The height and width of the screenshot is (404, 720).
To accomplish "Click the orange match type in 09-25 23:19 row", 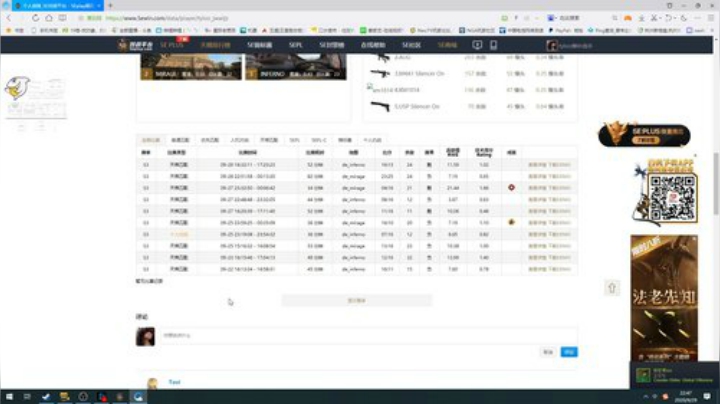I will pyautogui.click(x=179, y=234).
